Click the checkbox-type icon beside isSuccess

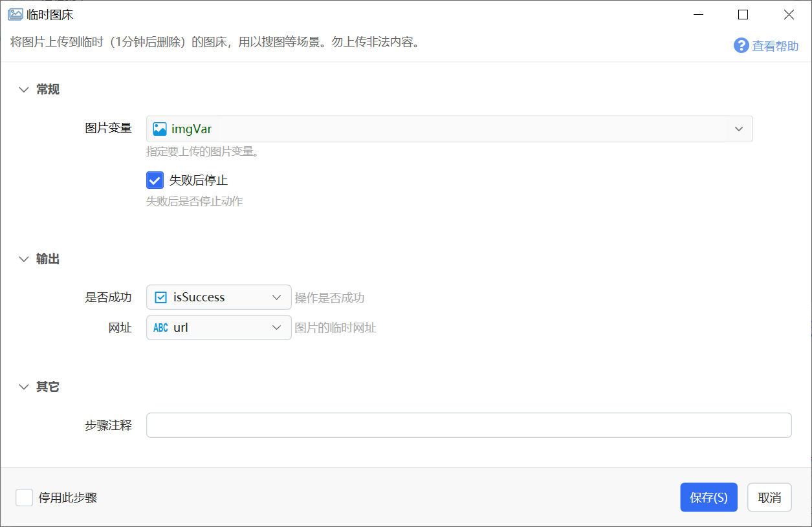point(161,297)
